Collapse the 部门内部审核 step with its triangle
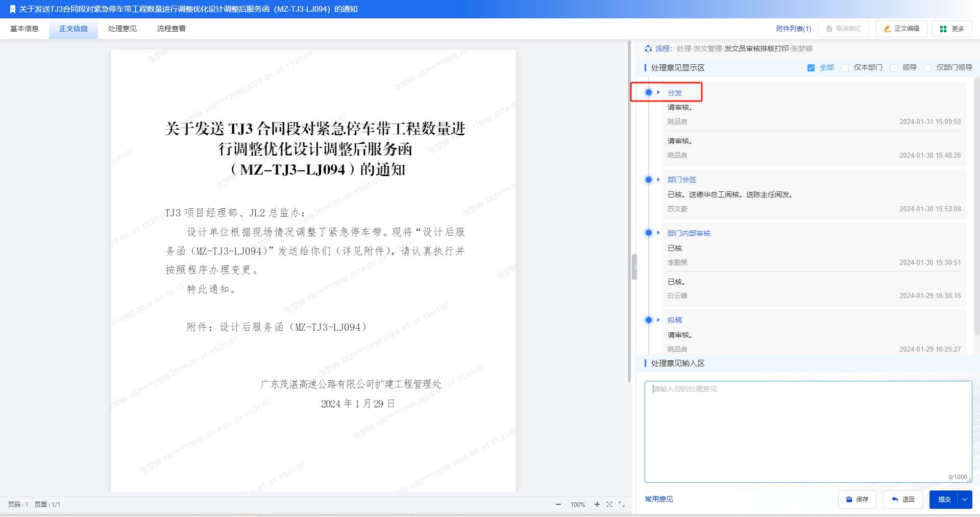The height and width of the screenshot is (517, 980). 658,233
